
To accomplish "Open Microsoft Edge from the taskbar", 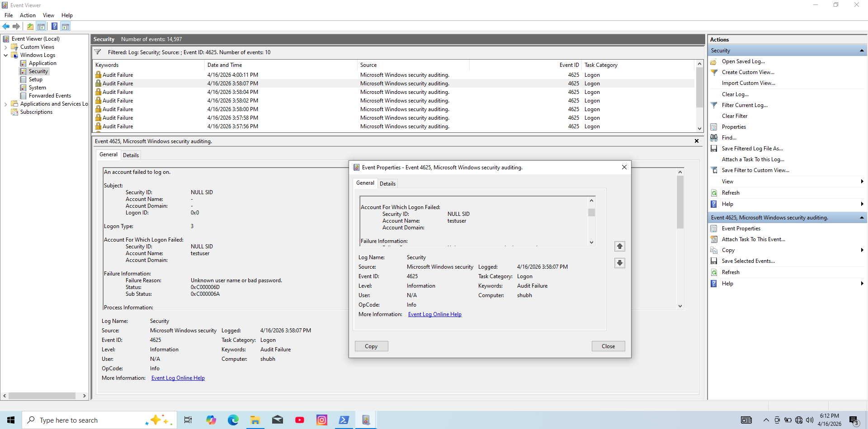I will click(x=233, y=420).
